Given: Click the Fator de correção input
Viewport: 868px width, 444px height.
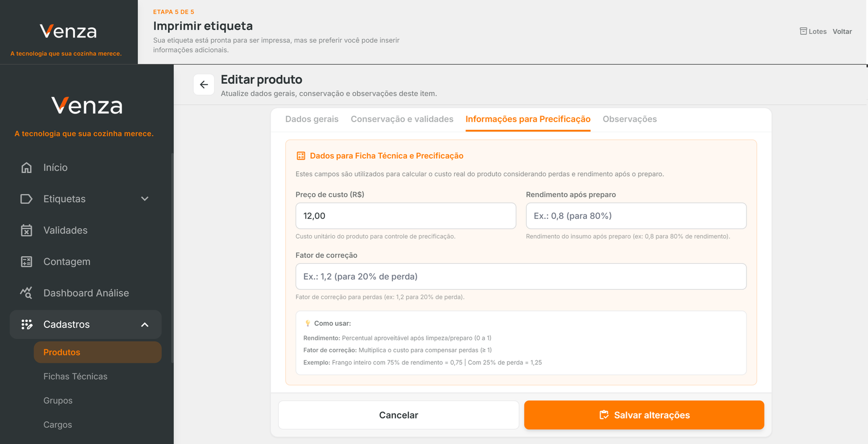Looking at the screenshot, I should click(521, 277).
